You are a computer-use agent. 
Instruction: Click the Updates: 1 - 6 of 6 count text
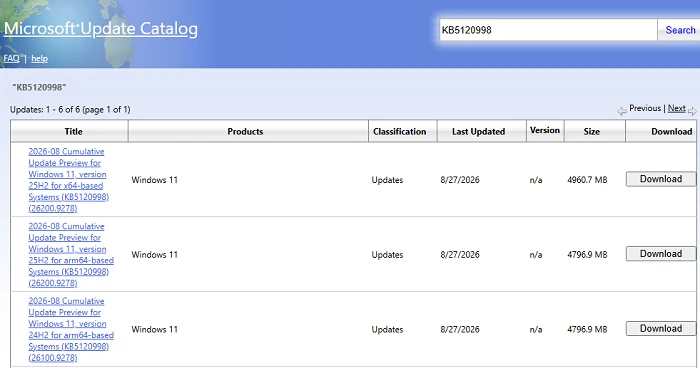(x=70, y=109)
